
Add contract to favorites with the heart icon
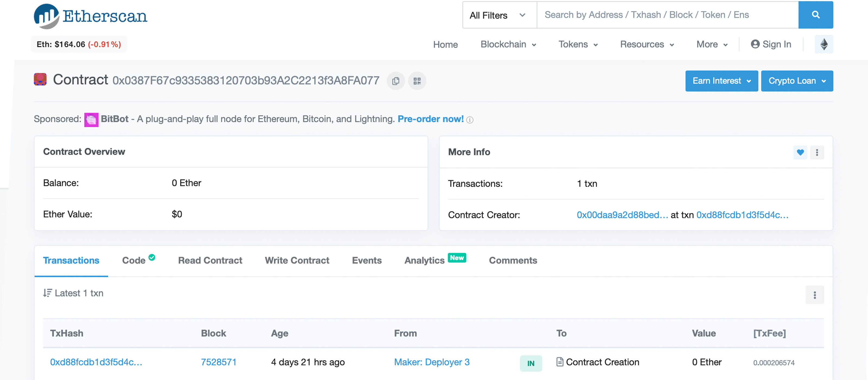800,152
